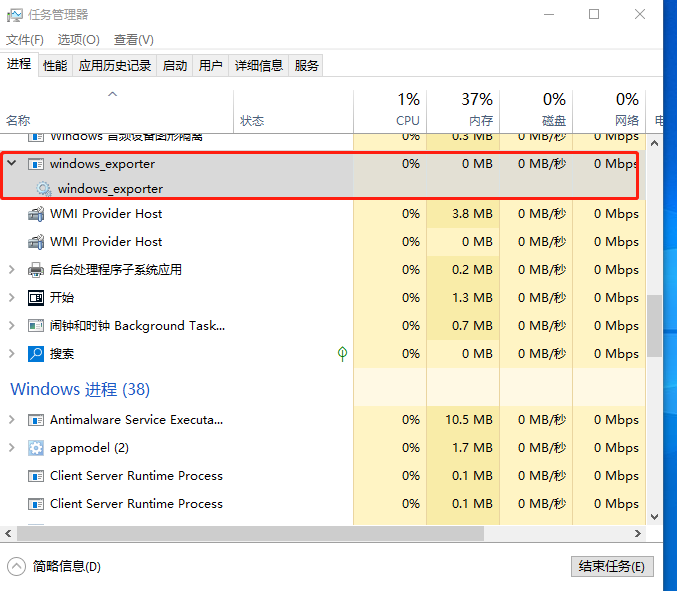677x591 pixels.
Task: Click the horizontal scrollbar left arrow
Action: (8, 534)
